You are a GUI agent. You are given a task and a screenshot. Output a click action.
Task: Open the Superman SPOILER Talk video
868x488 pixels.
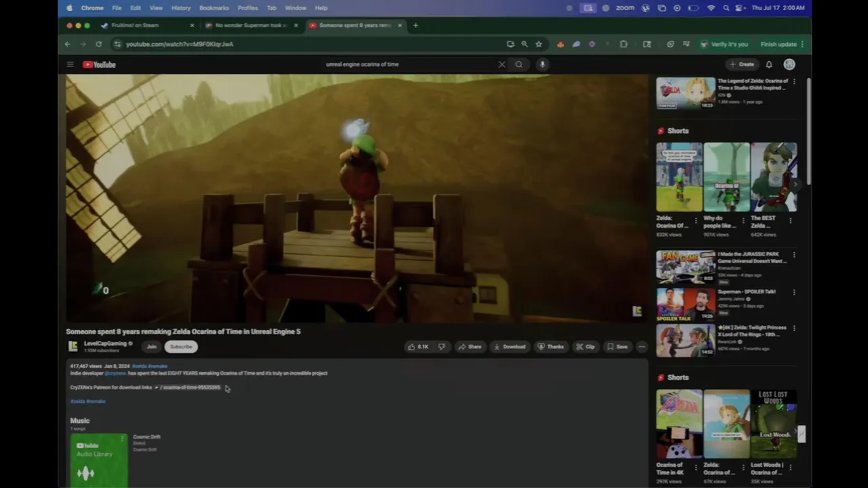click(686, 304)
